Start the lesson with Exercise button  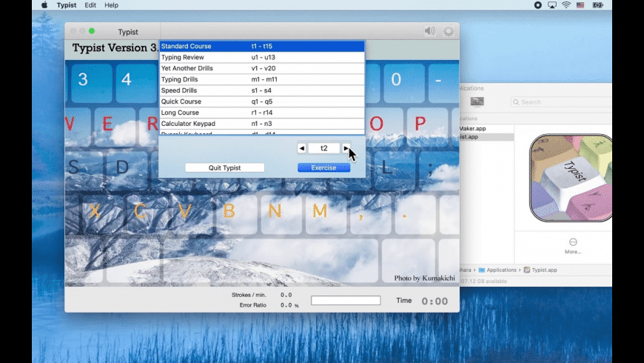pos(323,167)
